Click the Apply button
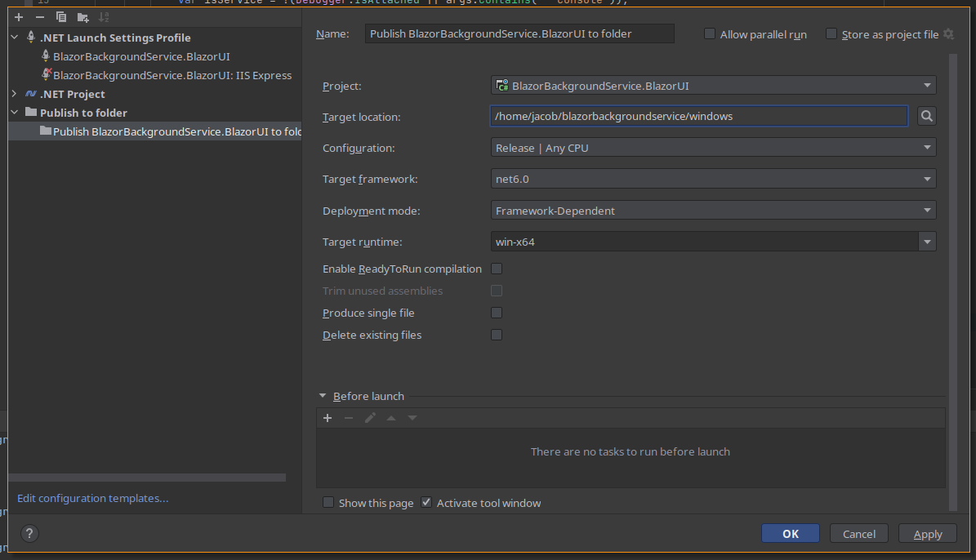This screenshot has width=976, height=560. coord(928,534)
